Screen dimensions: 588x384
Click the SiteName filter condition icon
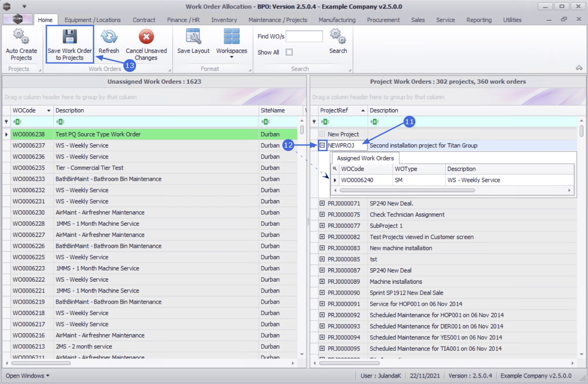pyautogui.click(x=266, y=122)
